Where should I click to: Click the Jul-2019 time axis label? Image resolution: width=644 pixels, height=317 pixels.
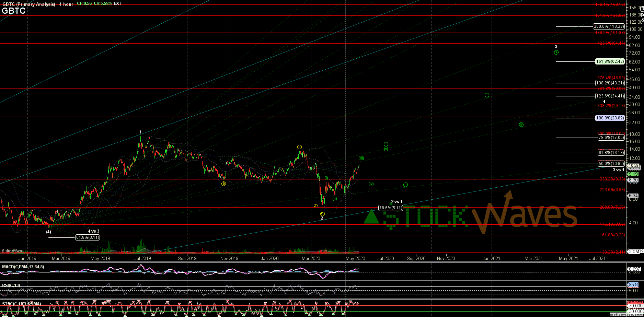[142, 258]
